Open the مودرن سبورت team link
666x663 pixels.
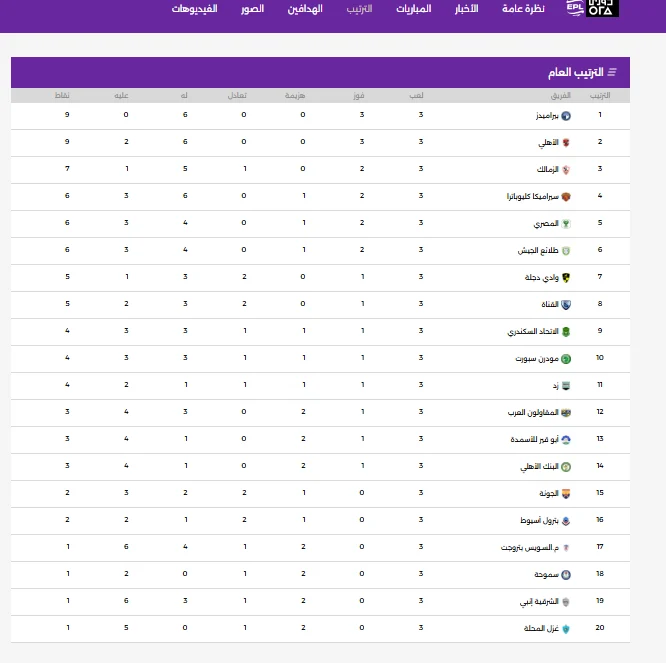[x=537, y=358]
